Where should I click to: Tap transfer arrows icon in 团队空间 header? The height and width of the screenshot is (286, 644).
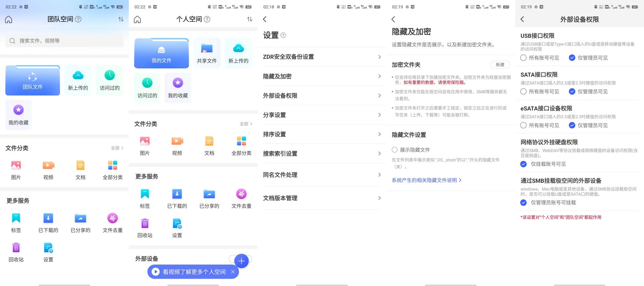coord(121,19)
